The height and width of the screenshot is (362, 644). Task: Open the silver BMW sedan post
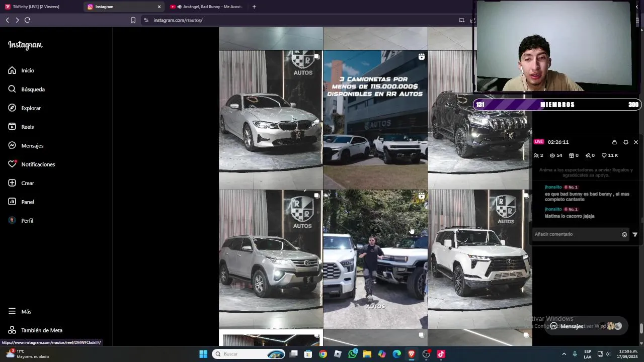(271, 120)
